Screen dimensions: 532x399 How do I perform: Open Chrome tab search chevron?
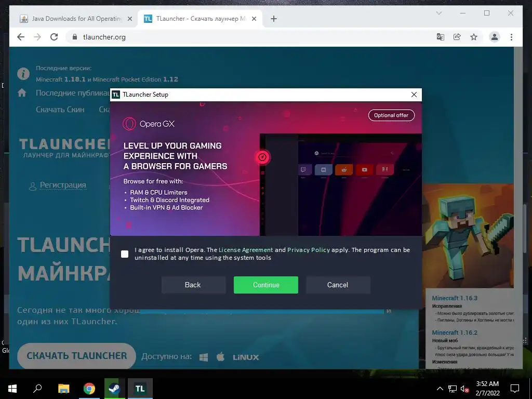[x=438, y=13]
